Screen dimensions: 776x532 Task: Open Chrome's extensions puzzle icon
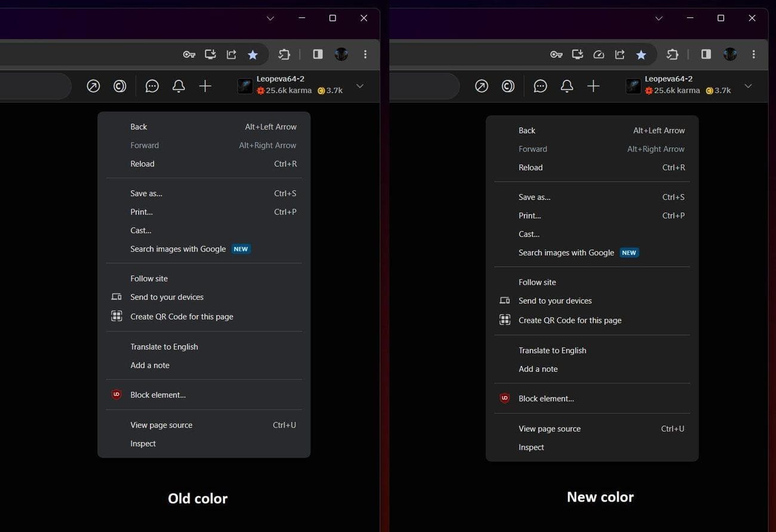284,54
